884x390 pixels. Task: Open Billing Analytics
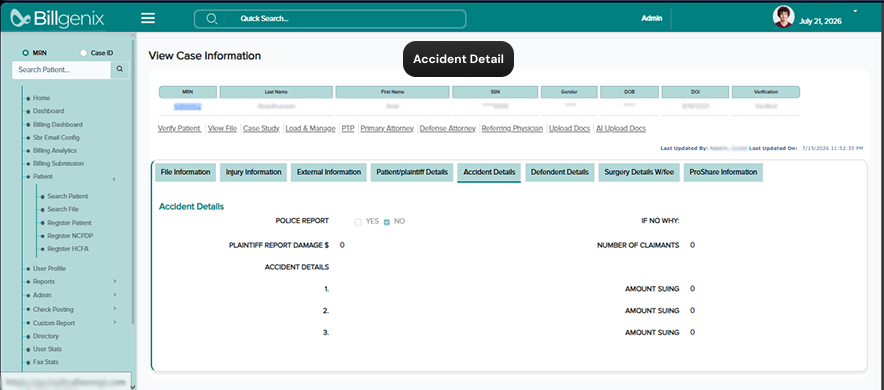pos(55,150)
